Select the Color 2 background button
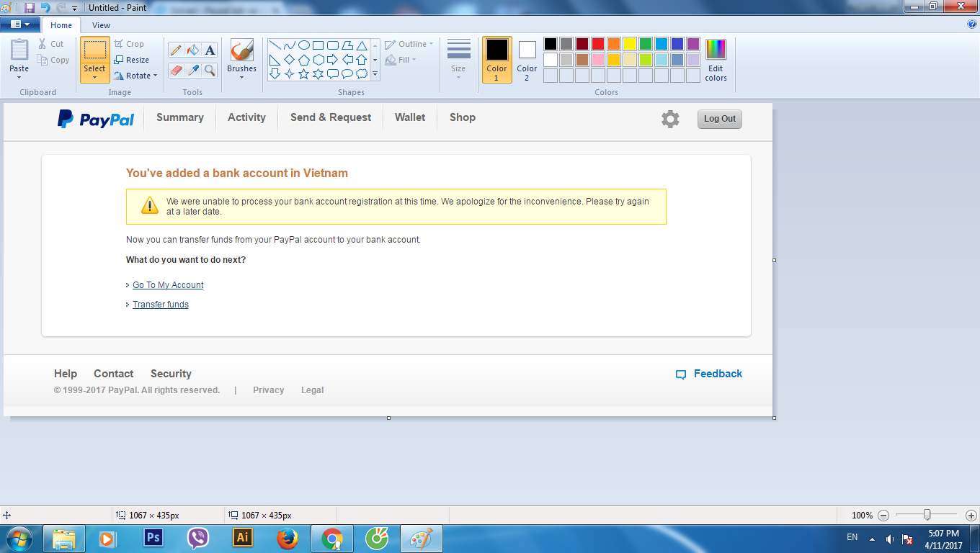Screen dimensions: 980x553 (x=527, y=60)
